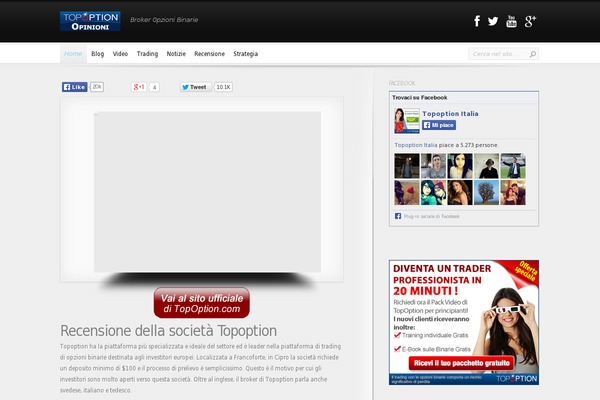600x400 pixels.
Task: Open the Video menu item
Action: pos(120,54)
